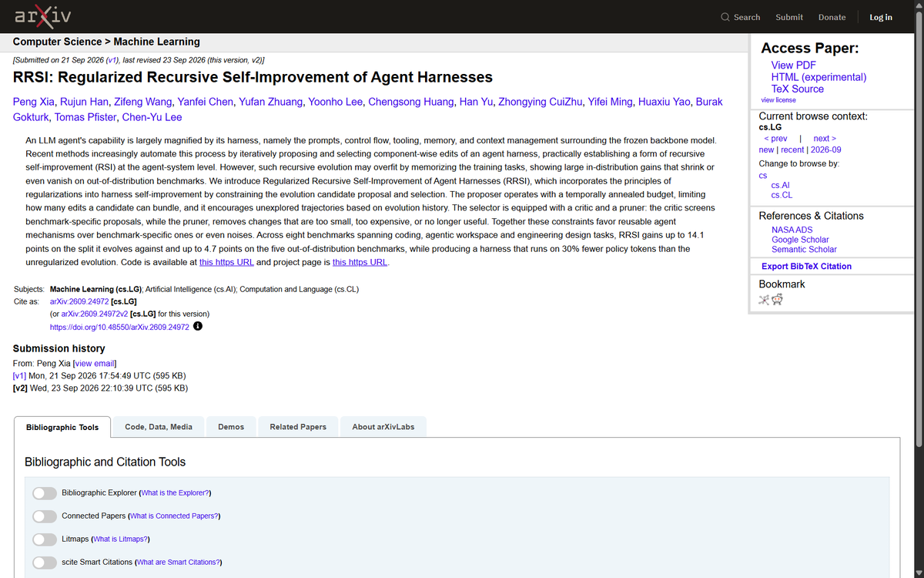Open v1 link in submission date line
The height and width of the screenshot is (578, 924).
click(x=112, y=60)
